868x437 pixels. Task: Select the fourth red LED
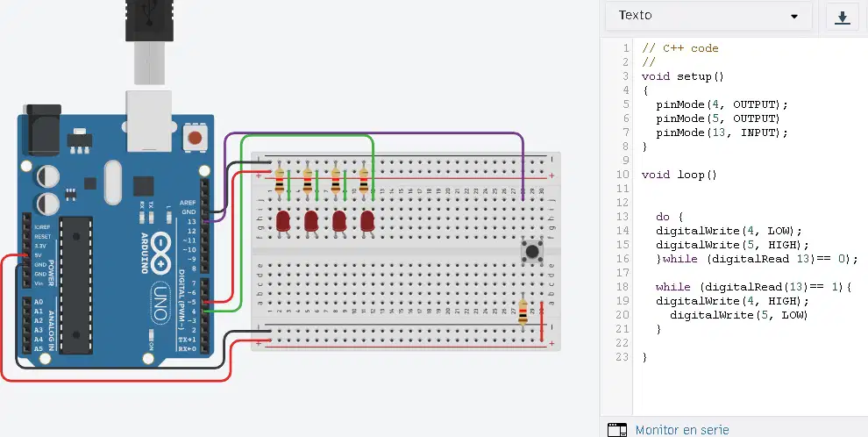pyautogui.click(x=367, y=221)
